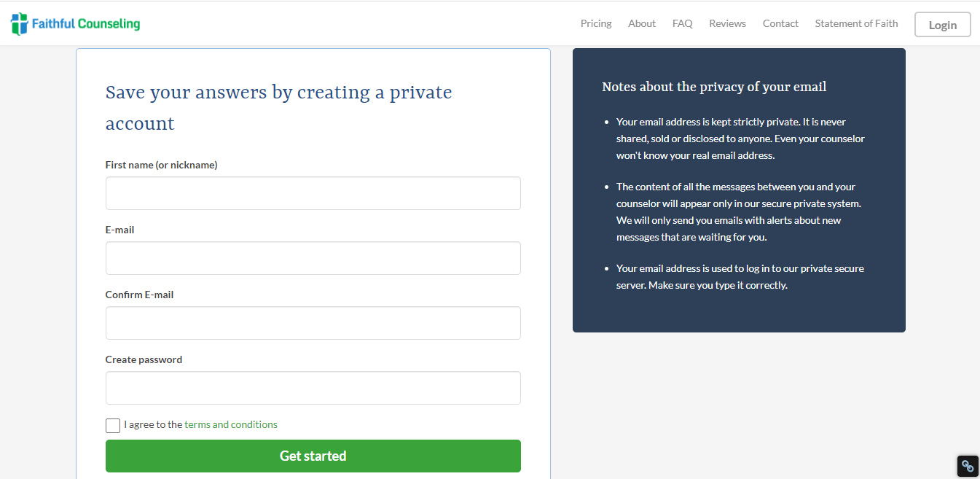The width and height of the screenshot is (980, 479).
Task: Click the Faithful Counseling wordmark text
Action: click(86, 24)
